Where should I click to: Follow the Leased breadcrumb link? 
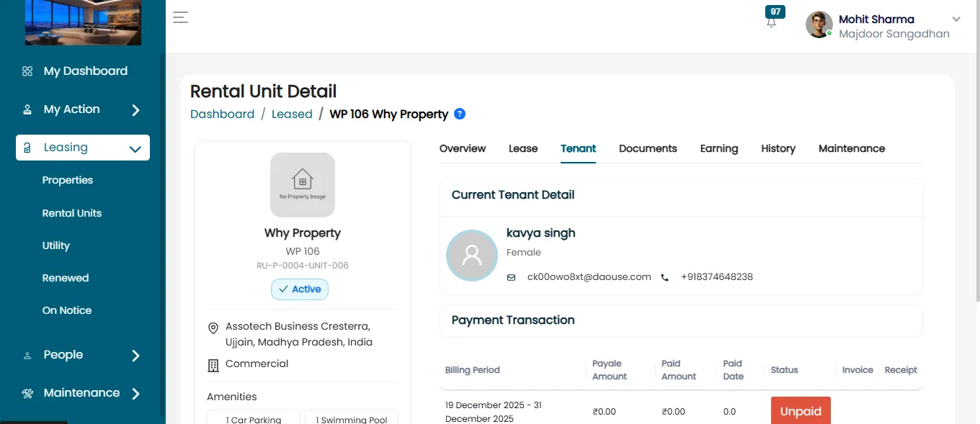pos(292,114)
